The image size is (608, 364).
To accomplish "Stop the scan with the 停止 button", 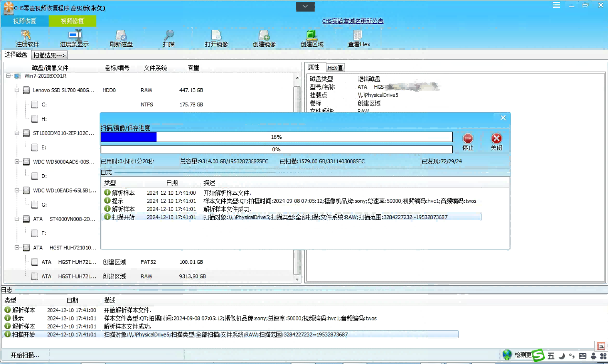I will pyautogui.click(x=468, y=142).
